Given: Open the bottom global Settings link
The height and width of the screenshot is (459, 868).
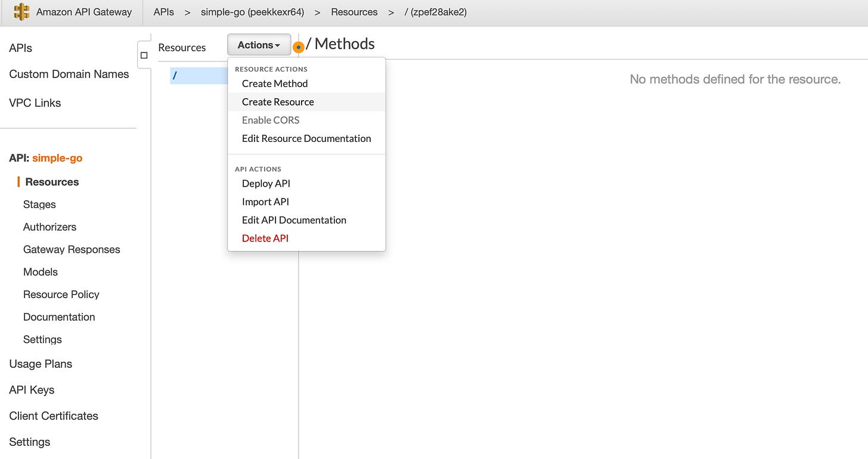Looking at the screenshot, I should pyautogui.click(x=30, y=442).
